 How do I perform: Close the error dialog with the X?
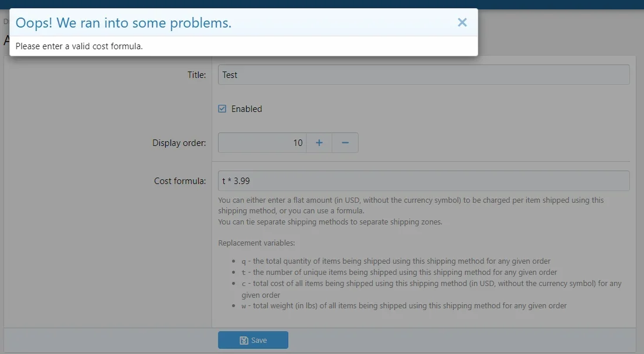pos(462,23)
